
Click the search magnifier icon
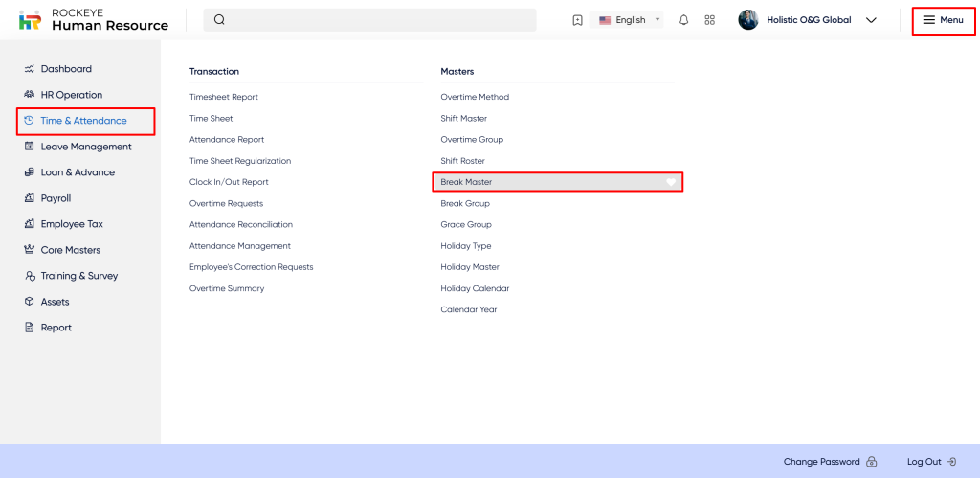(x=219, y=20)
